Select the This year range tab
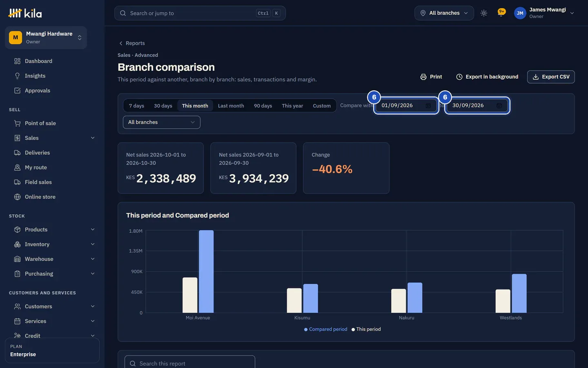The image size is (588, 368). (292, 105)
